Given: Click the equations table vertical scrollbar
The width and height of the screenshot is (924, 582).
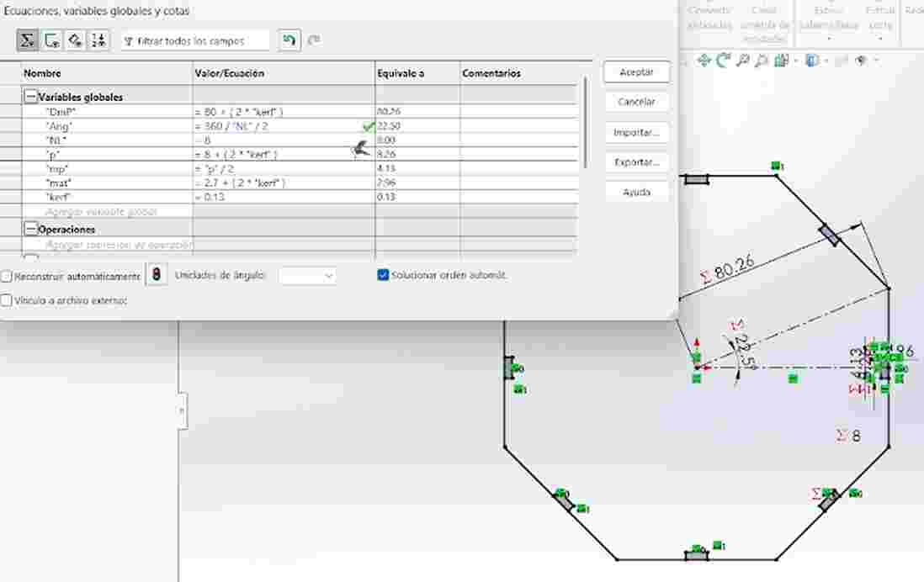Looking at the screenshot, I should point(585,123).
